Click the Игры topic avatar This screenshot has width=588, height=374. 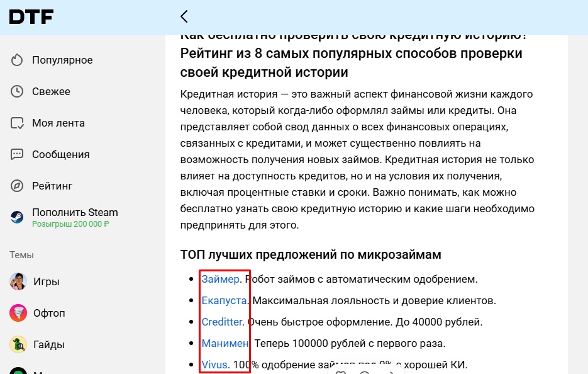click(x=18, y=281)
